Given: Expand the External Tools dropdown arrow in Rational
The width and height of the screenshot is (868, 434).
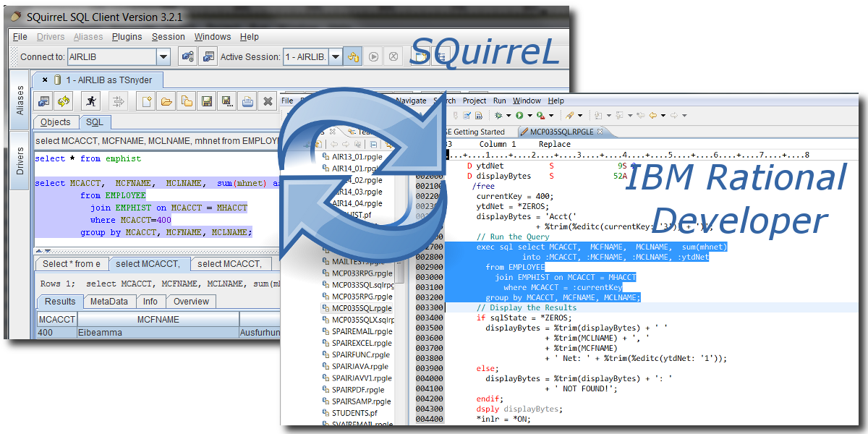Looking at the screenshot, I should tap(553, 115).
